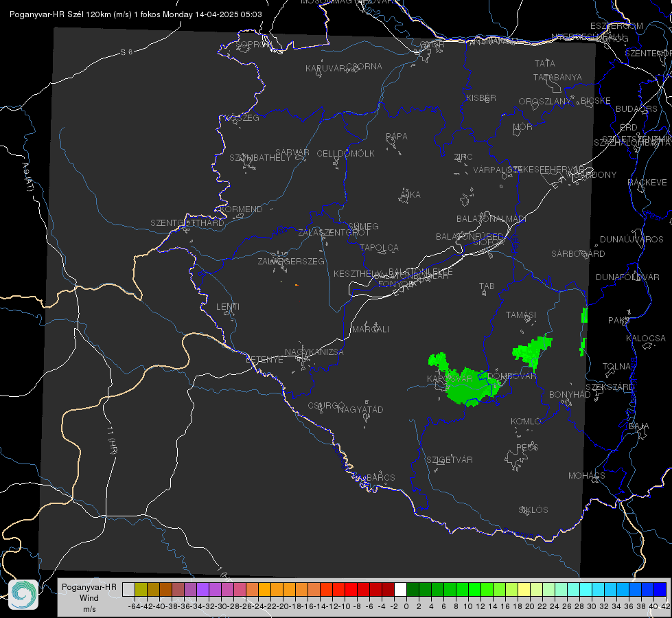Click the white swatch in the wind legend
672x618 pixels.
(x=400, y=590)
